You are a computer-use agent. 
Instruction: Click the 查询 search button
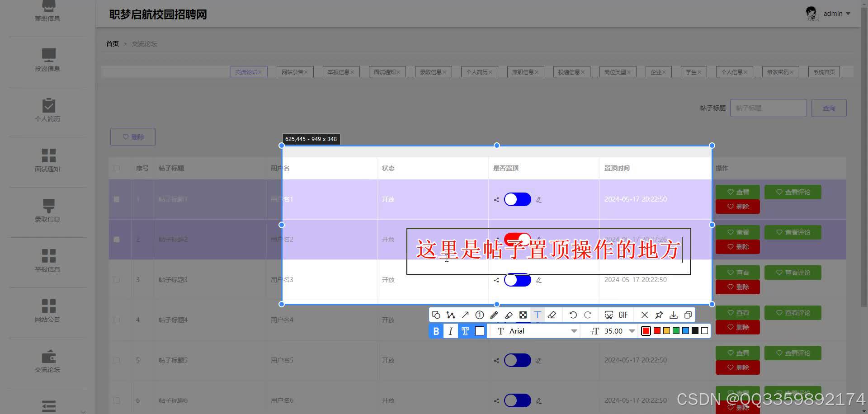(x=829, y=108)
